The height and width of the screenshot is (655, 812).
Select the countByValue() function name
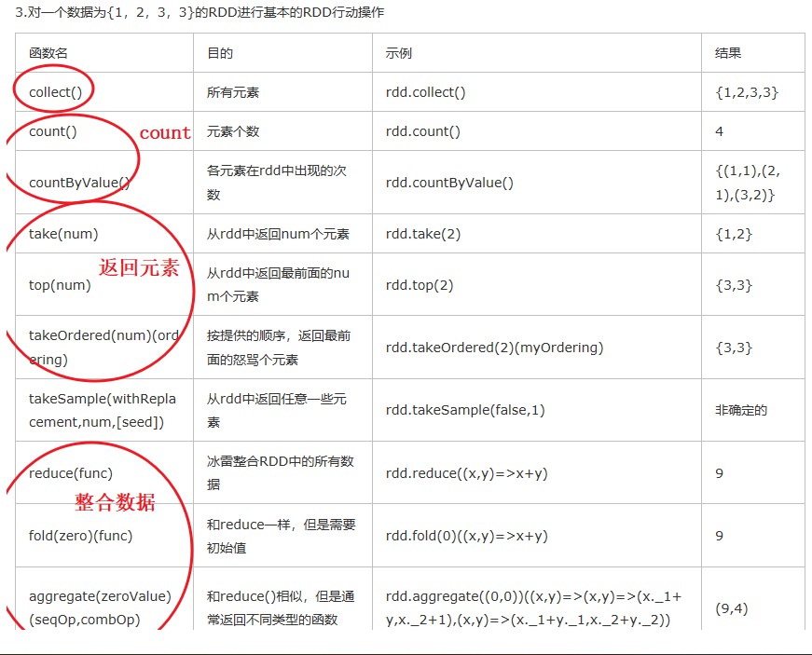tap(79, 183)
